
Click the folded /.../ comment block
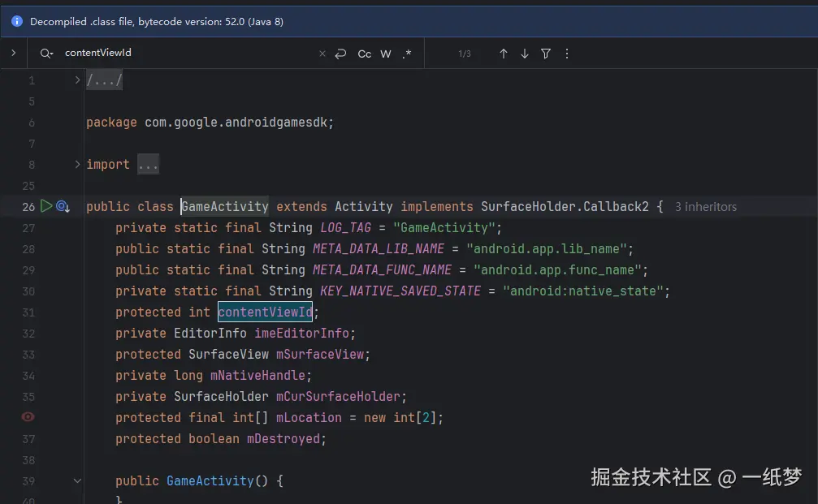click(x=104, y=80)
